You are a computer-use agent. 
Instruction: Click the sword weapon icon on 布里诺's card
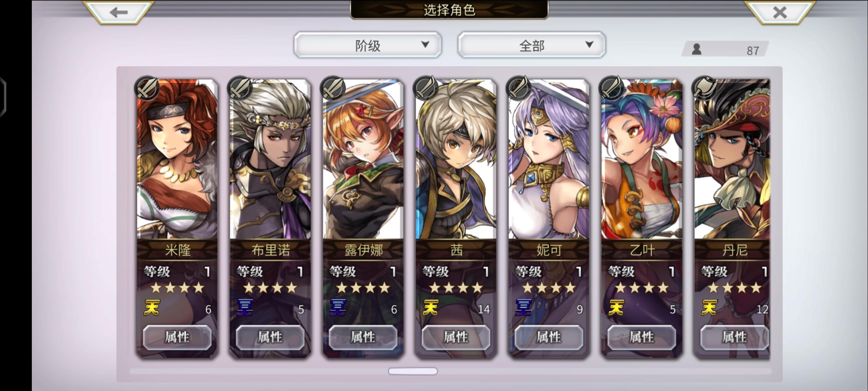(239, 88)
